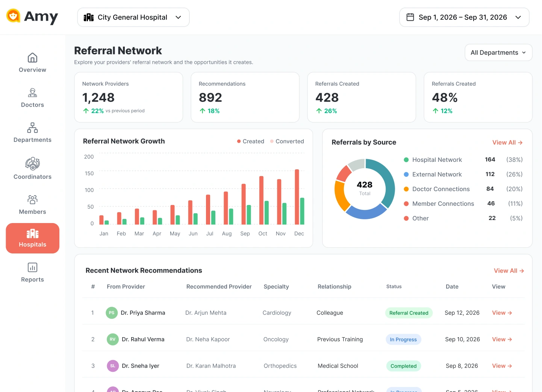Screen dimensions: 542x392
Task: Click the Completed status badge
Action: pyautogui.click(x=404, y=366)
